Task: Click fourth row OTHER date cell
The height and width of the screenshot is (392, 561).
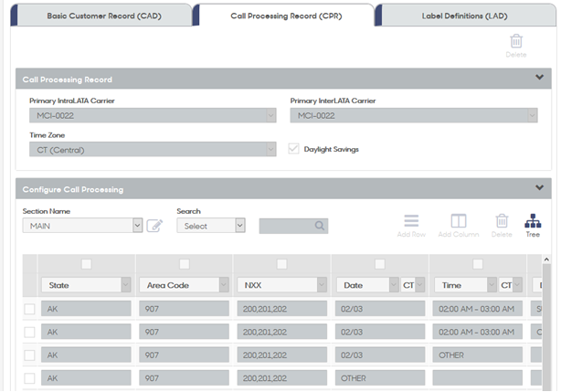Action: pos(379,377)
